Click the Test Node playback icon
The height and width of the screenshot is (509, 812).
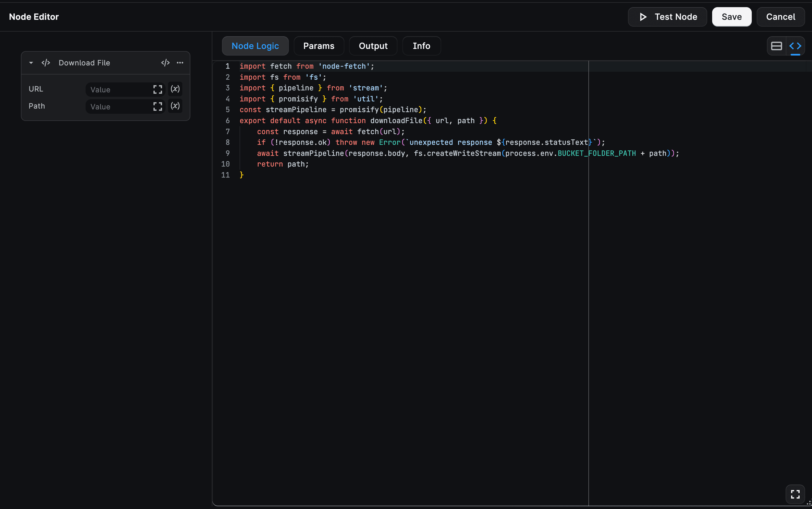[x=644, y=16]
